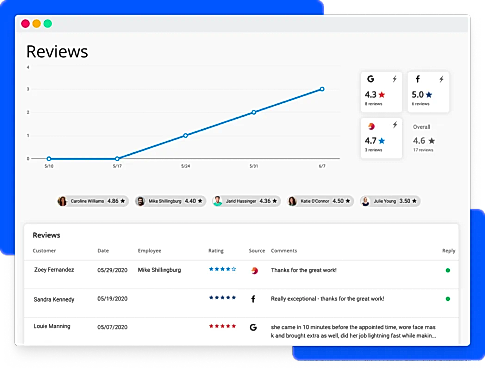This screenshot has height=368, width=485.
Task: Click the Comments column header
Action: [x=284, y=251]
